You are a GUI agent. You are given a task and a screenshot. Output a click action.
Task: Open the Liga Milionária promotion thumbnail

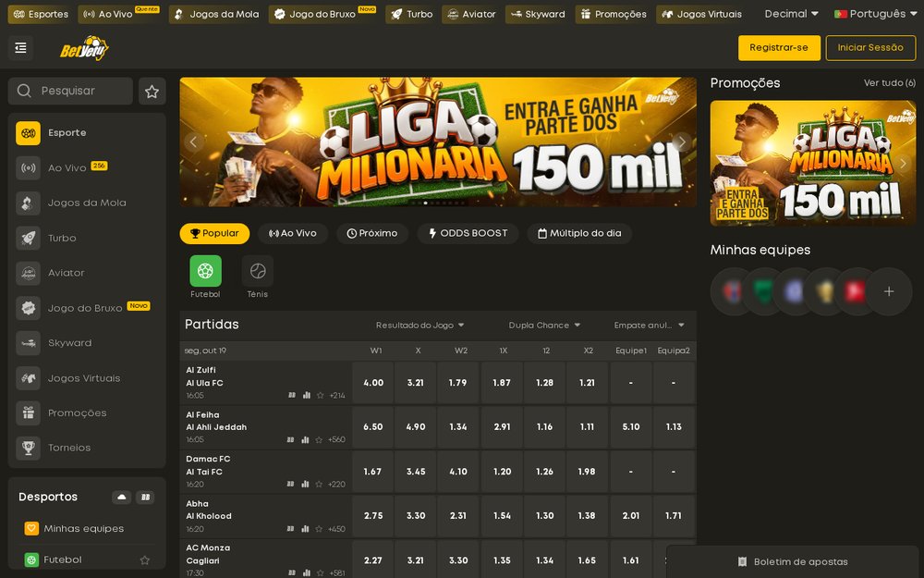(812, 164)
